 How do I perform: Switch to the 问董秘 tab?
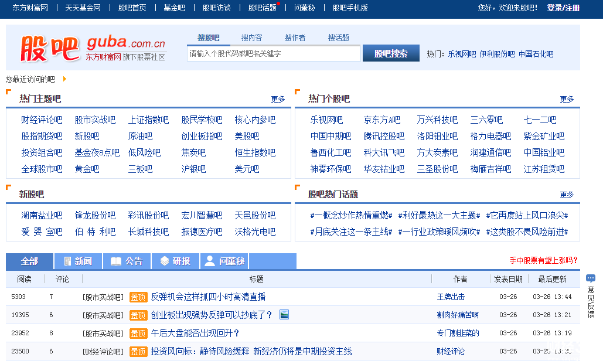tap(224, 261)
